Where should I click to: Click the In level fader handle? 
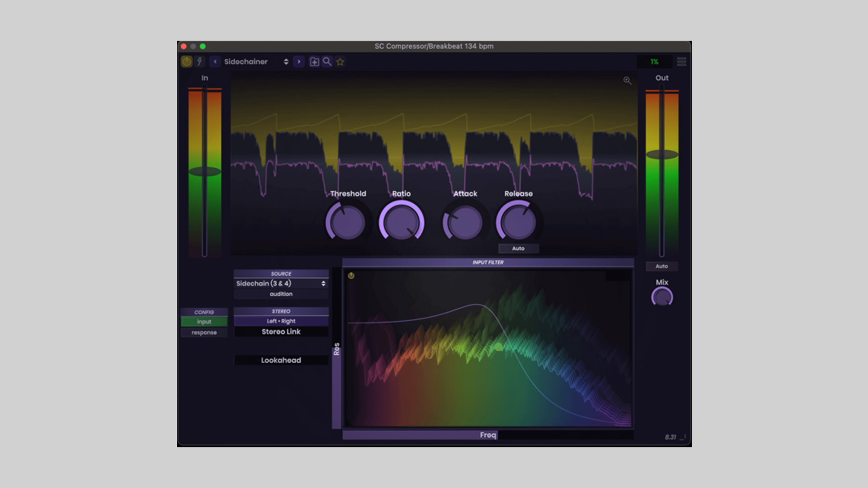point(205,171)
